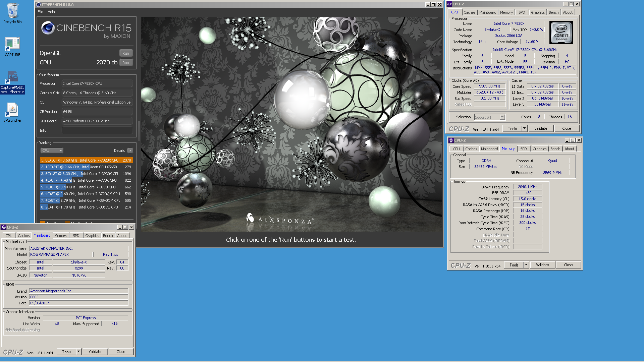This screenshot has width=644, height=362.
Task: Select ranking row Core i7-3720QM
Action: pos(86,194)
